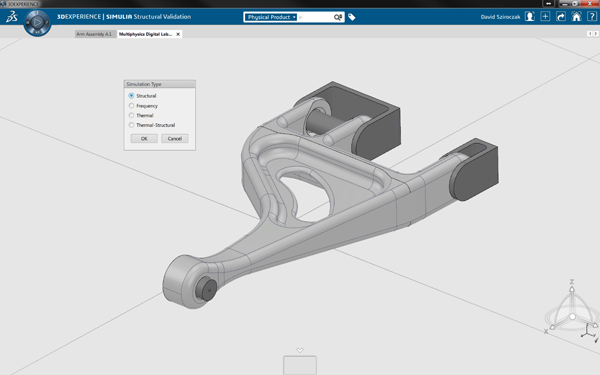Click the tab scroll right arrow
Image resolution: width=600 pixels, height=375 pixels.
pyautogui.click(x=595, y=34)
